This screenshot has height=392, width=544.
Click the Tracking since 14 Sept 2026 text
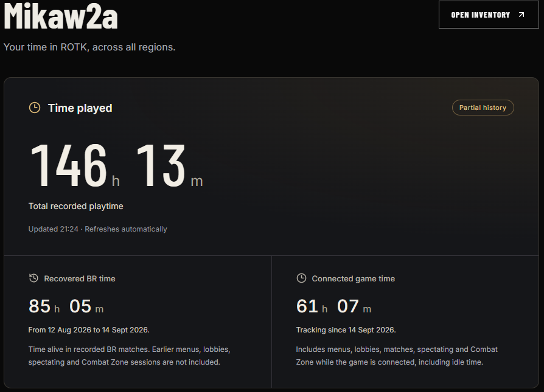point(346,330)
